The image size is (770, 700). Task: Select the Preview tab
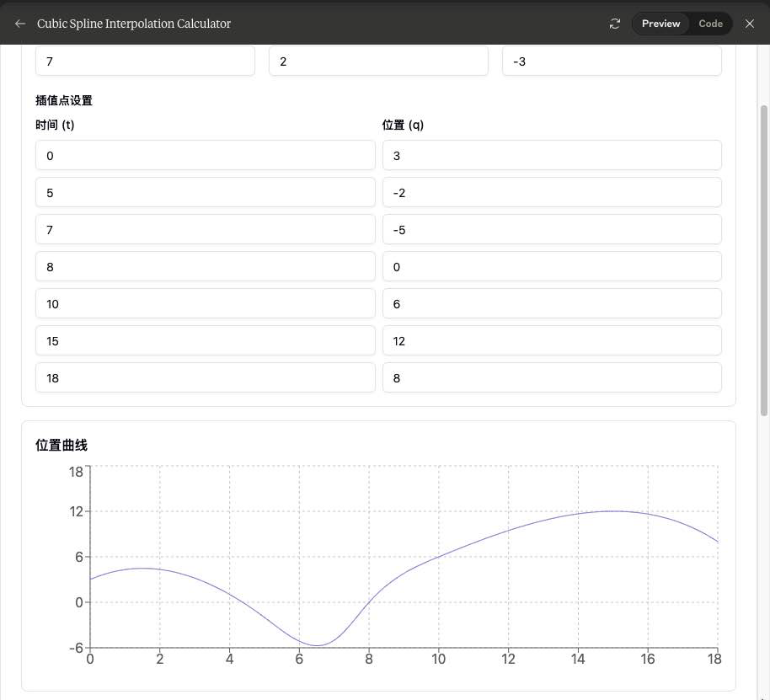(660, 24)
